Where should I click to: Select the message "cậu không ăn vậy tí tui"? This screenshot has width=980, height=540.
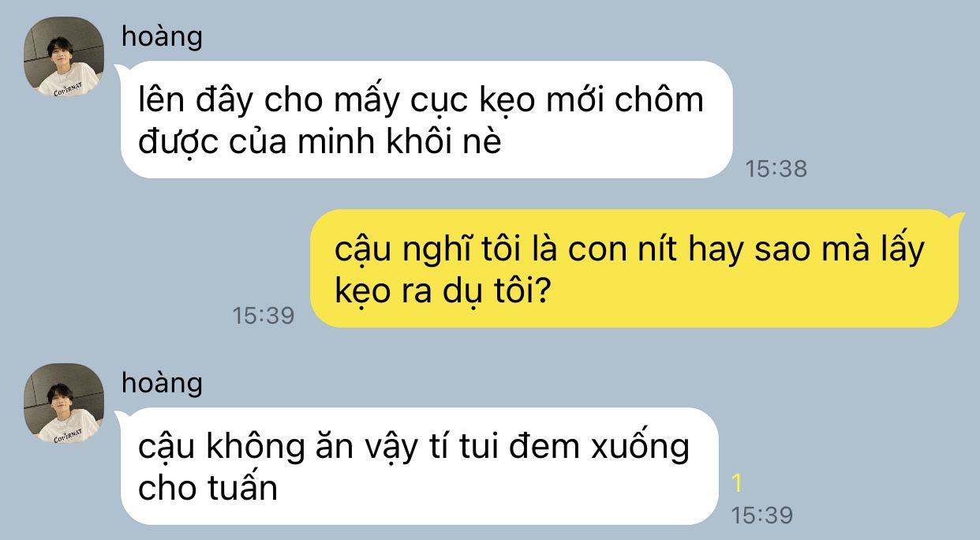click(x=419, y=466)
